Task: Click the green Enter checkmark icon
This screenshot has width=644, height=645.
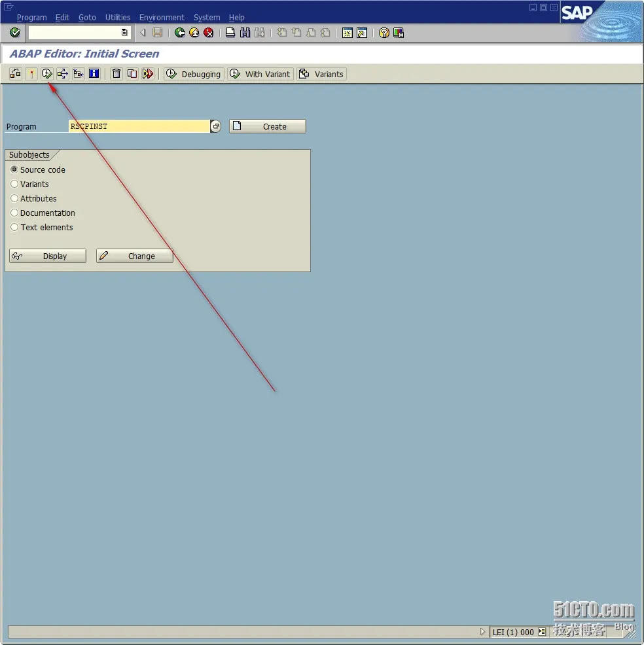Action: pyautogui.click(x=15, y=33)
